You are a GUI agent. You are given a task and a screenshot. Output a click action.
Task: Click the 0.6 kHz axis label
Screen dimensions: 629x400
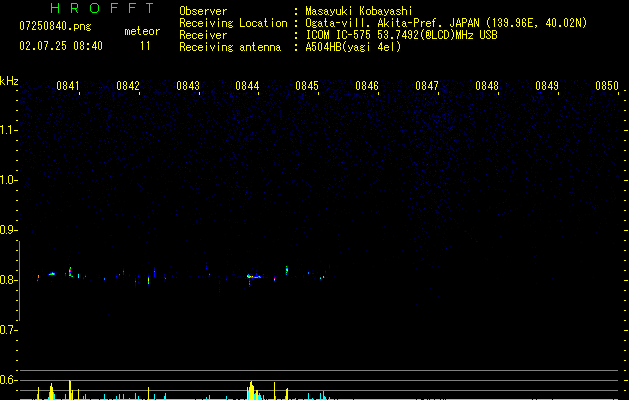tap(9, 380)
